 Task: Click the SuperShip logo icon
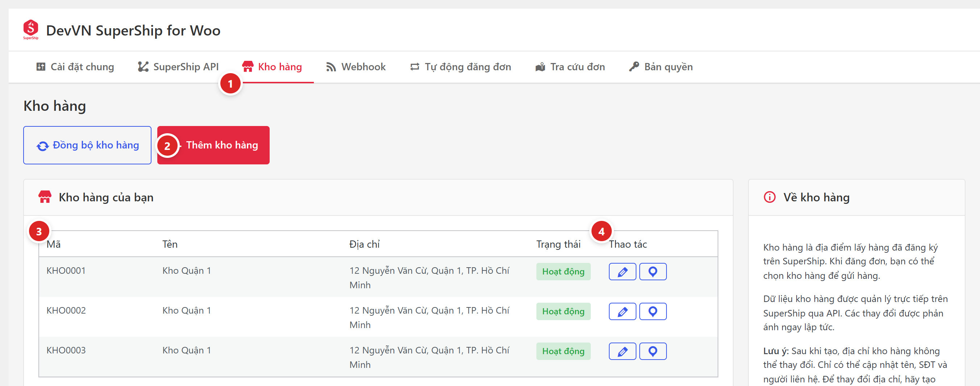click(31, 30)
